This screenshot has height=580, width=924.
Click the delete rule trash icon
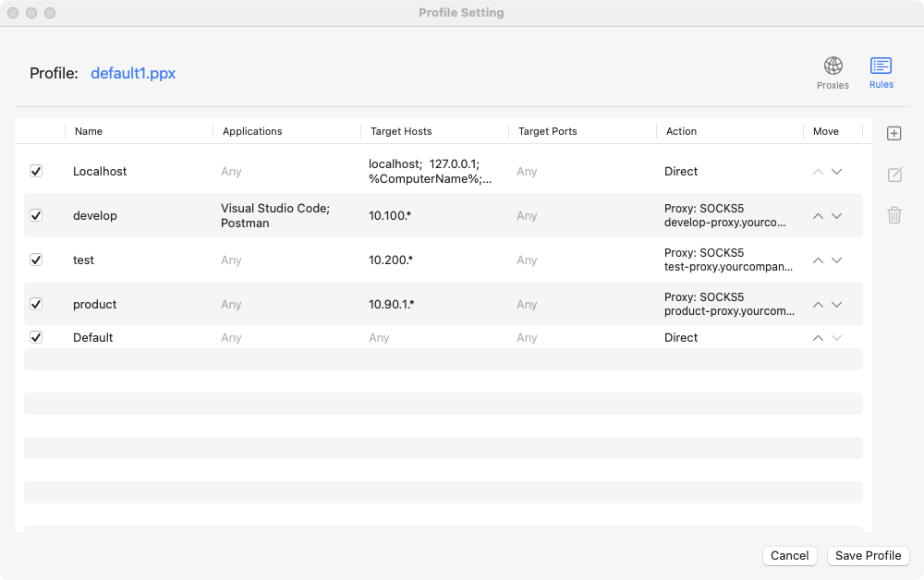894,215
